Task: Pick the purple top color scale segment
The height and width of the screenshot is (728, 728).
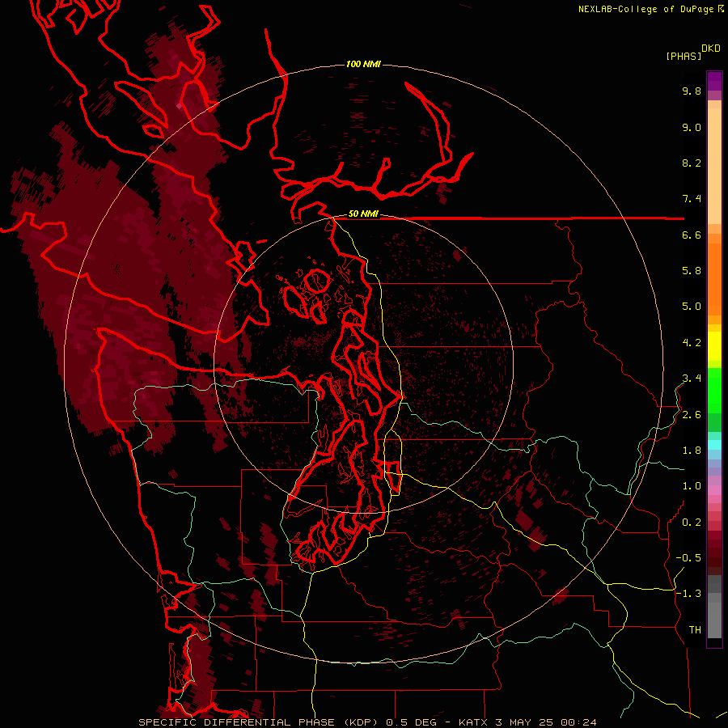Action: coord(714,81)
